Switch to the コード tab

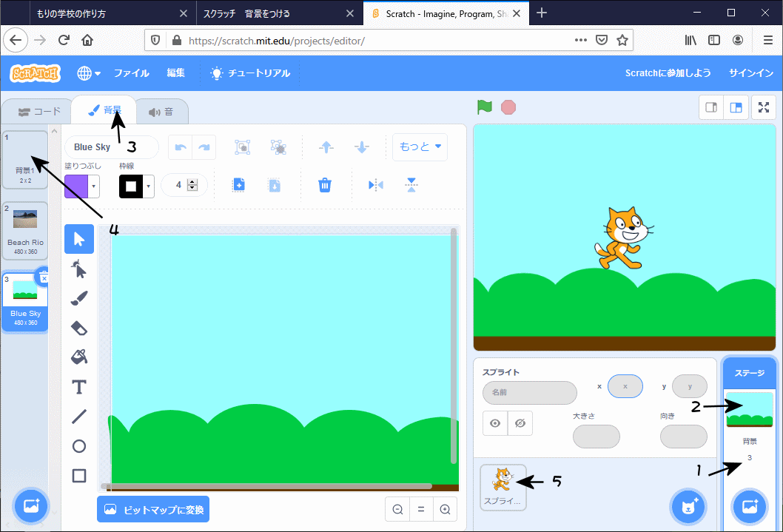coord(39,112)
